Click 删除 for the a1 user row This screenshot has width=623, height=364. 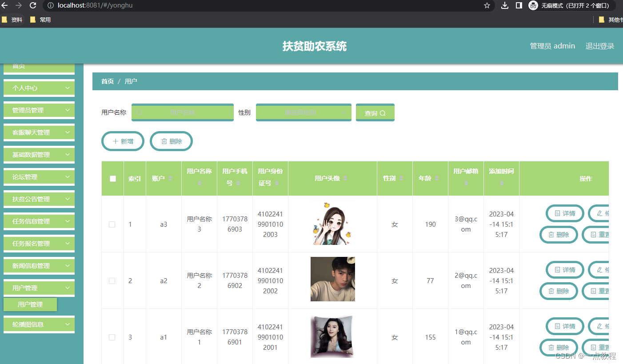[559, 347]
